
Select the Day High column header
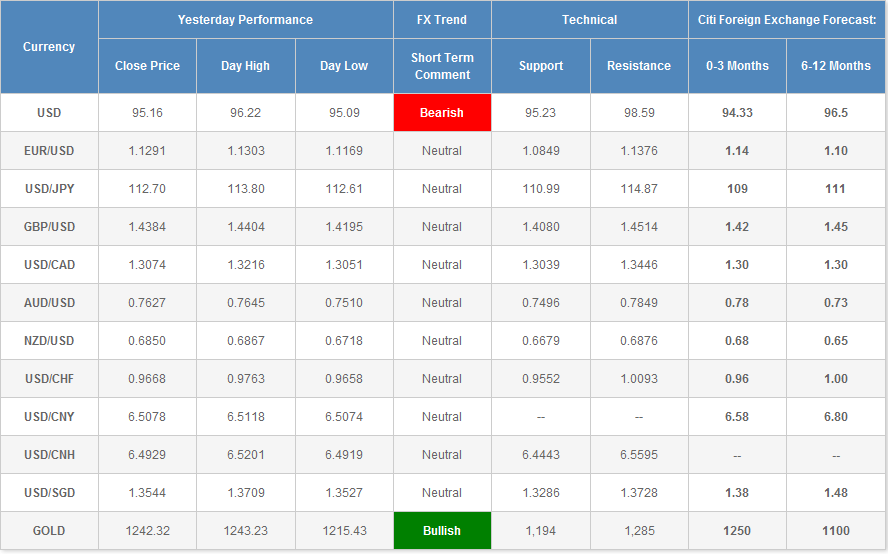tap(245, 66)
